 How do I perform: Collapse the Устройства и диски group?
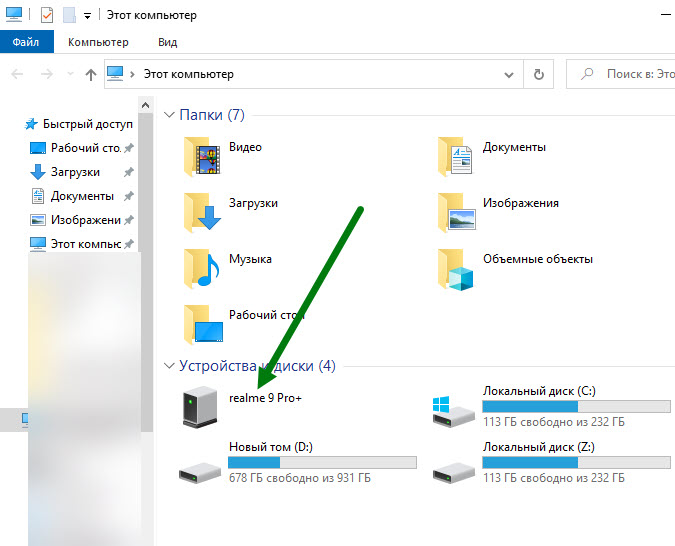169,366
